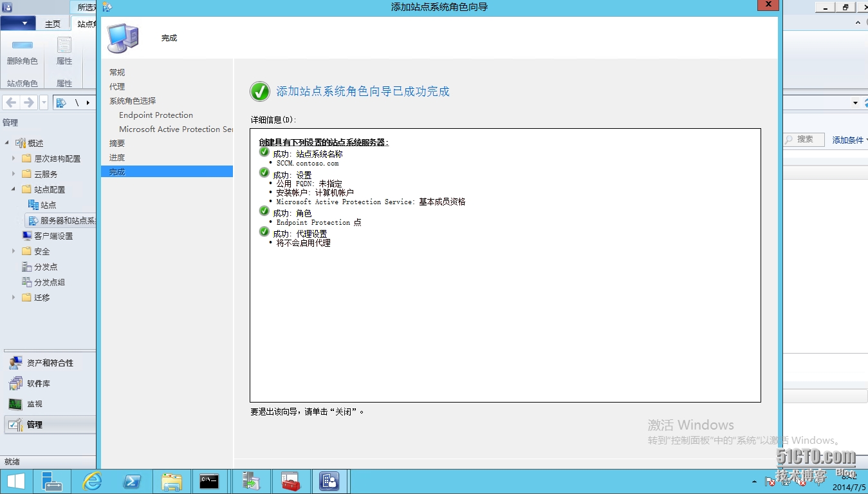868x494 pixels.
Task: Go to Endpoint Protection wizard step
Action: point(156,115)
